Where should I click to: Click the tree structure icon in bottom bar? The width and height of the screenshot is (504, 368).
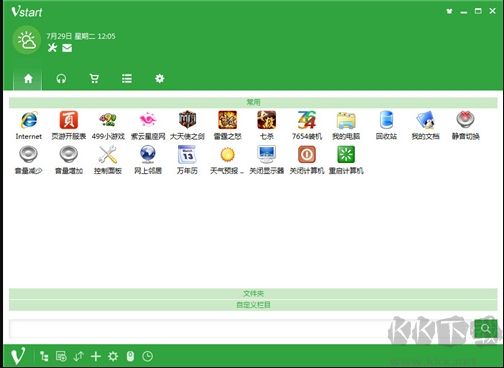(44, 356)
